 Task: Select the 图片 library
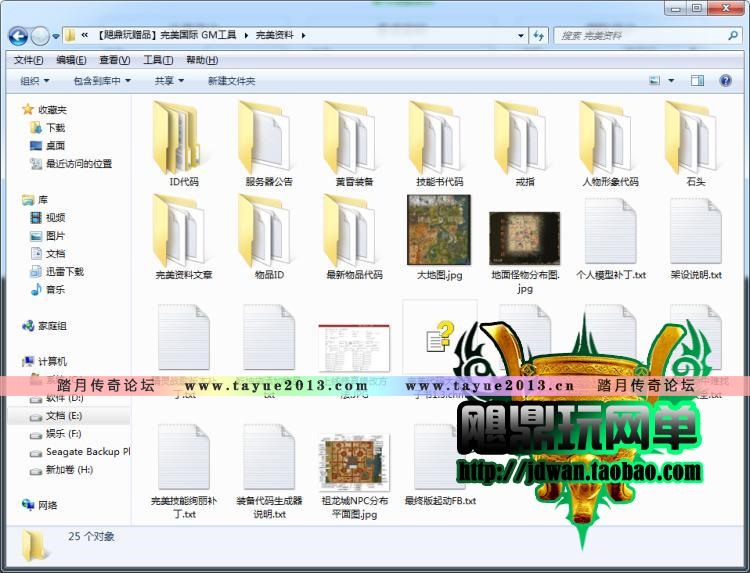coord(47,236)
